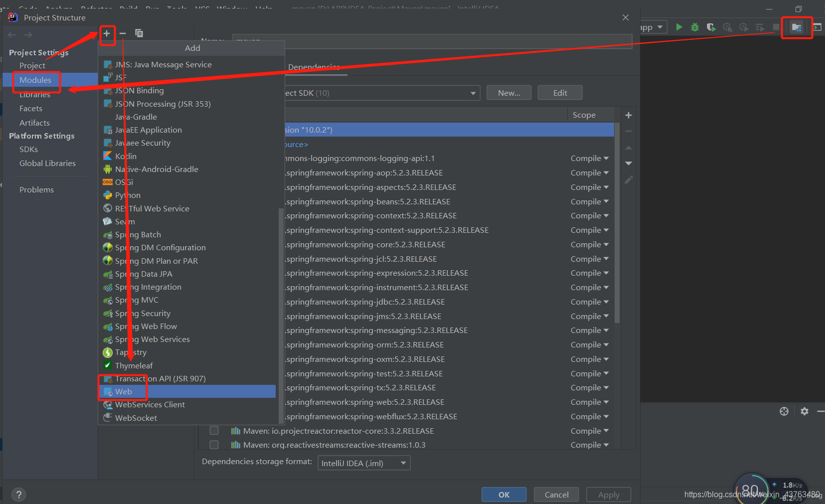Select OSGi in the Add list
The image size is (825, 504).
point(187,182)
